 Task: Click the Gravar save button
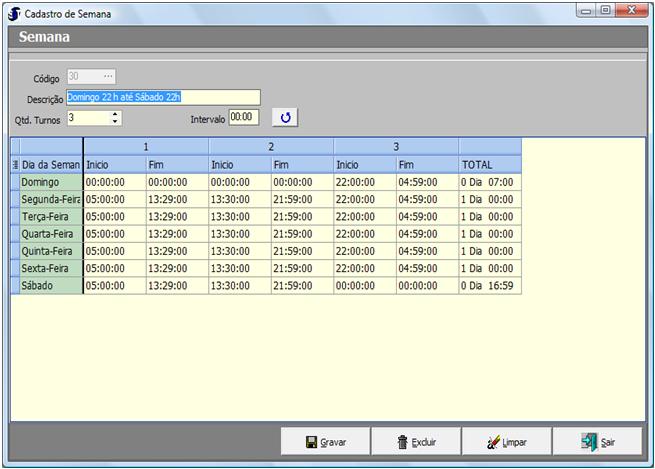tap(325, 441)
